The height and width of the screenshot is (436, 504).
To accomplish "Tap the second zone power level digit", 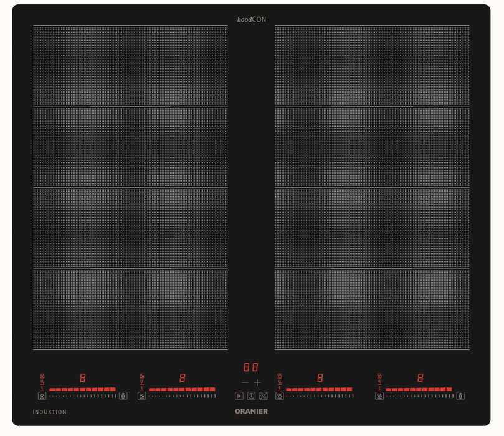I will [x=183, y=377].
